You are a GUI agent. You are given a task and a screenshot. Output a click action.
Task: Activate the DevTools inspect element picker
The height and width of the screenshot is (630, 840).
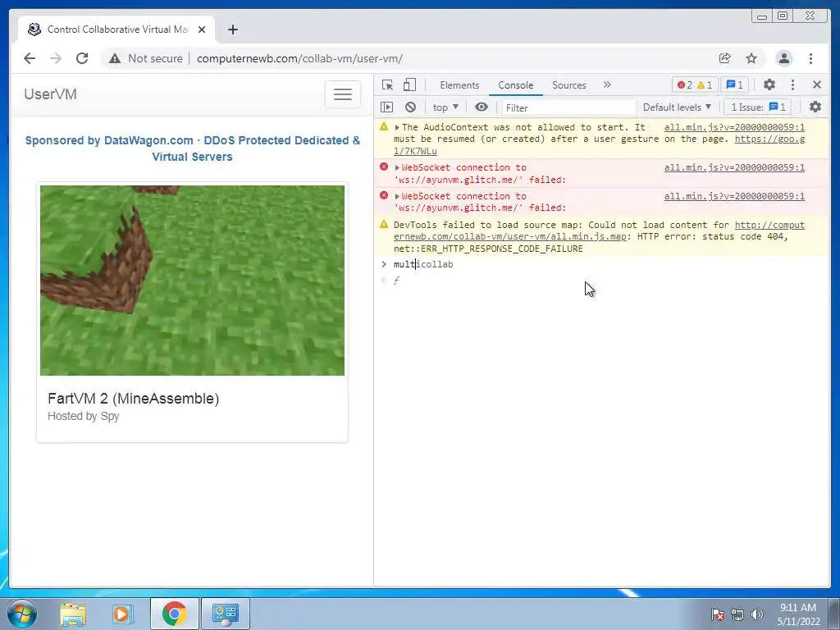tap(387, 84)
